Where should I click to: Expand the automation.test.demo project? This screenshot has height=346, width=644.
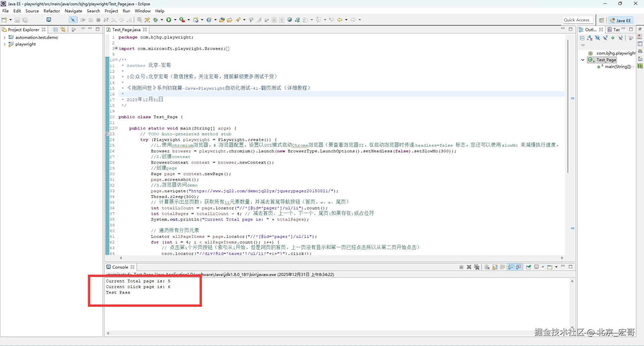pos(4,38)
